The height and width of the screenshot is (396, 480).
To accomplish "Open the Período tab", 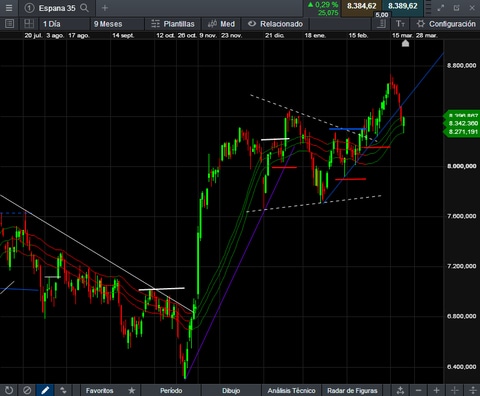I will click(171, 390).
